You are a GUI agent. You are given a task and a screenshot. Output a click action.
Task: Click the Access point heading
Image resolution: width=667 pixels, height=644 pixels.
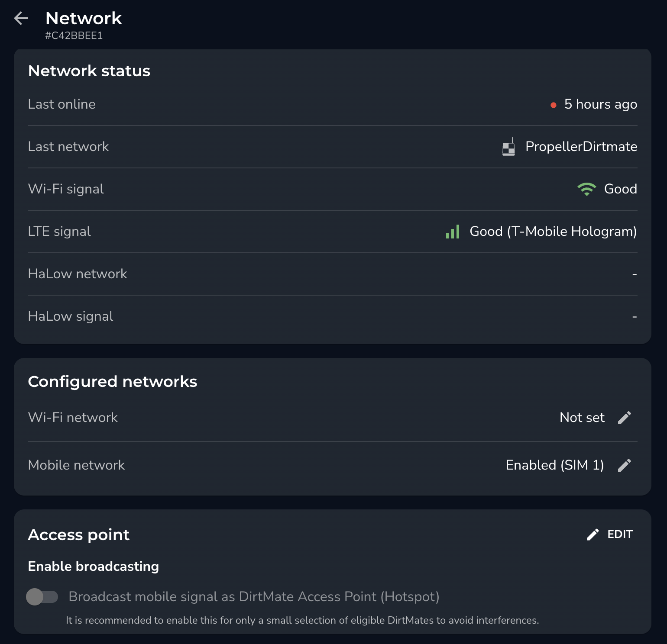79,535
